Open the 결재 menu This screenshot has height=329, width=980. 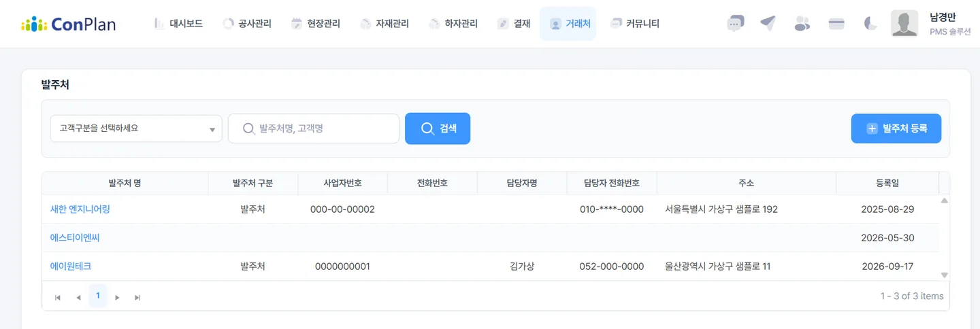pos(514,24)
